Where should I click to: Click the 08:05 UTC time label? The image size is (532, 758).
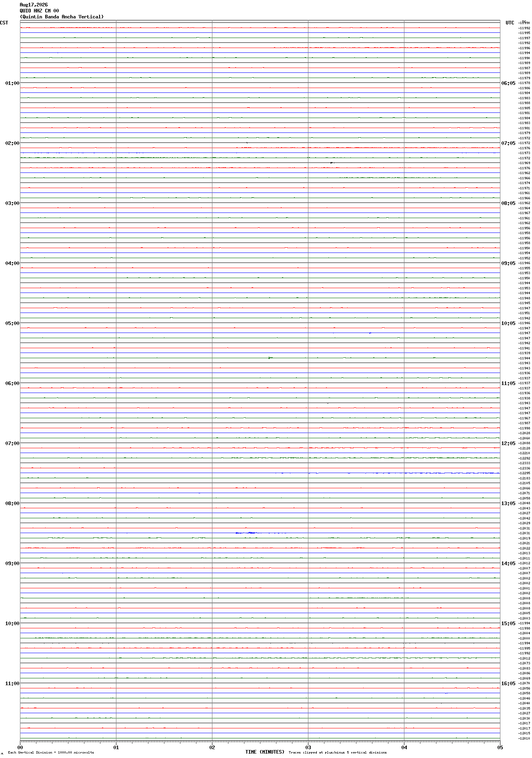point(508,203)
